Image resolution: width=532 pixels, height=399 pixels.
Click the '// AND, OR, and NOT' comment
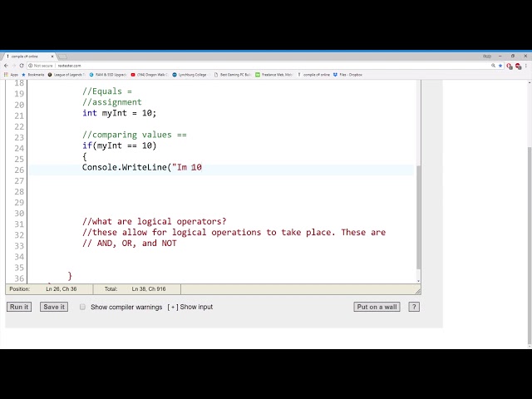coord(130,244)
